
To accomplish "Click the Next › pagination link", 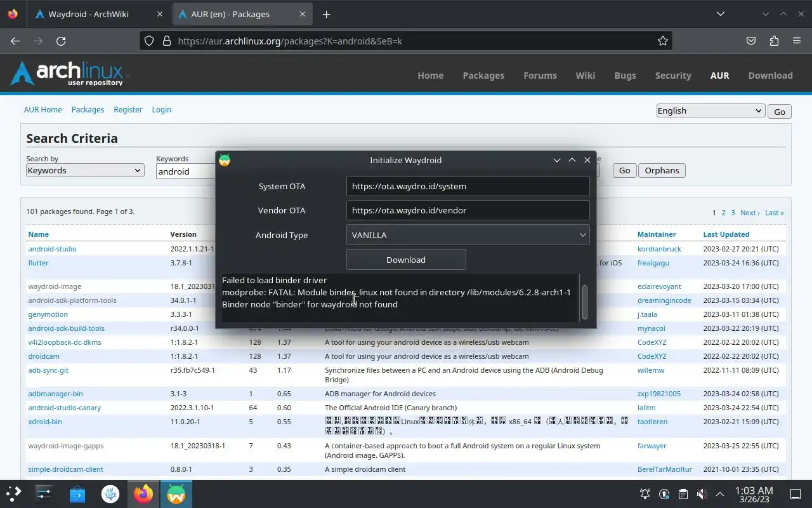I will tap(750, 213).
